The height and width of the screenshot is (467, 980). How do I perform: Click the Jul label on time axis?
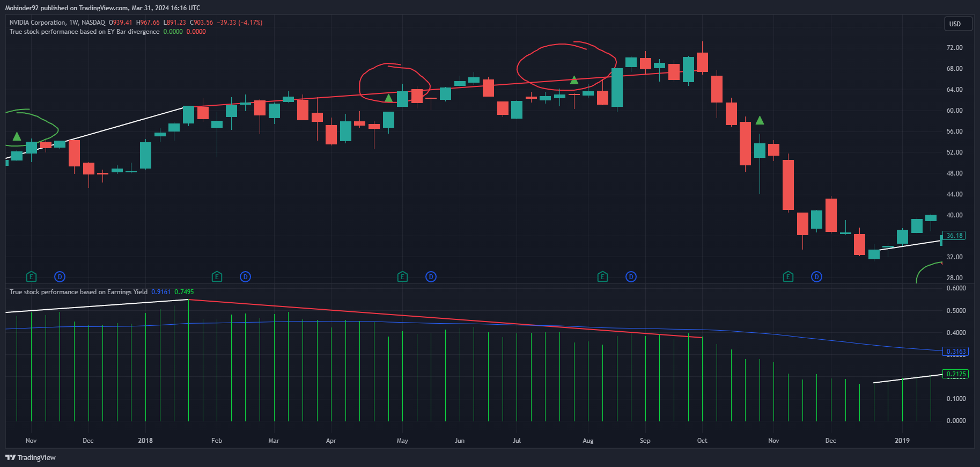coord(517,441)
